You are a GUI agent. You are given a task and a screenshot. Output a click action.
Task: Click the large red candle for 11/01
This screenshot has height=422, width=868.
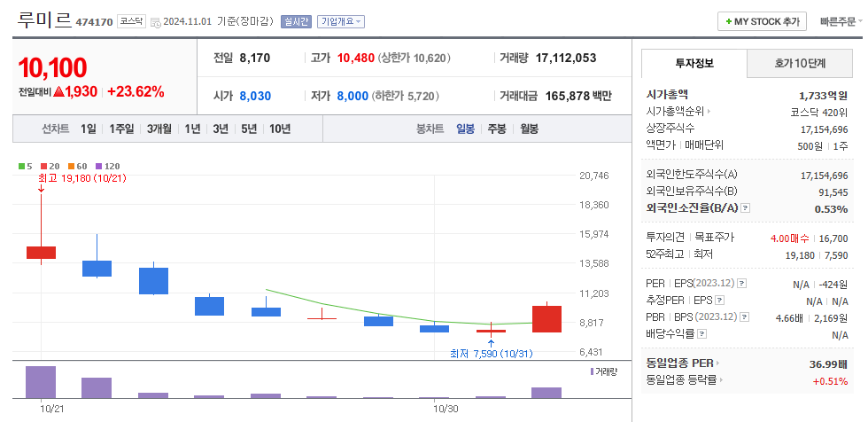point(547,319)
